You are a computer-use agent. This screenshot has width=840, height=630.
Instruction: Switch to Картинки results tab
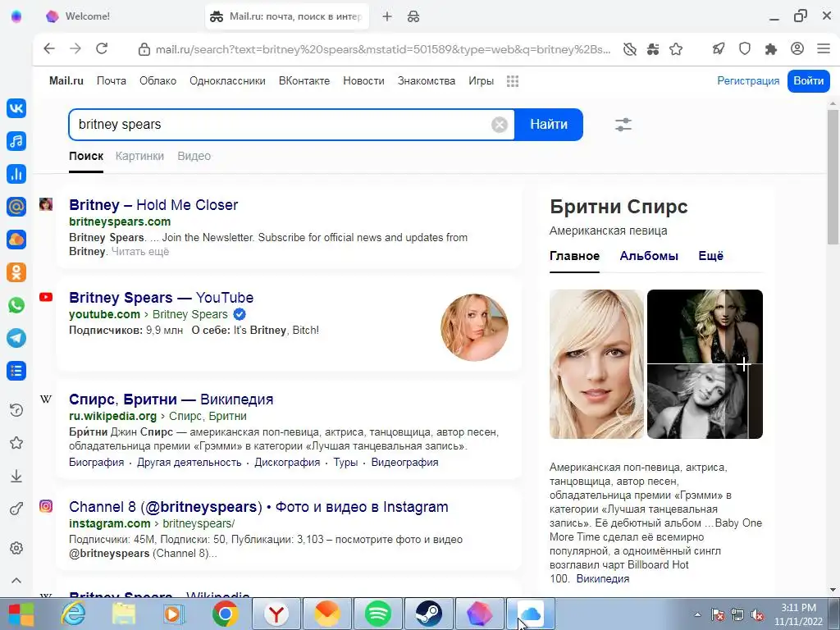click(139, 156)
